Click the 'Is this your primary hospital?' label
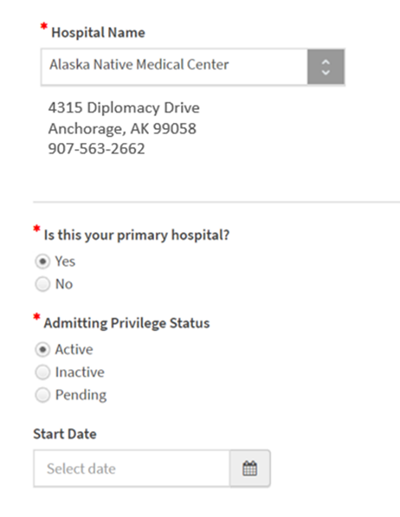 click(x=137, y=235)
